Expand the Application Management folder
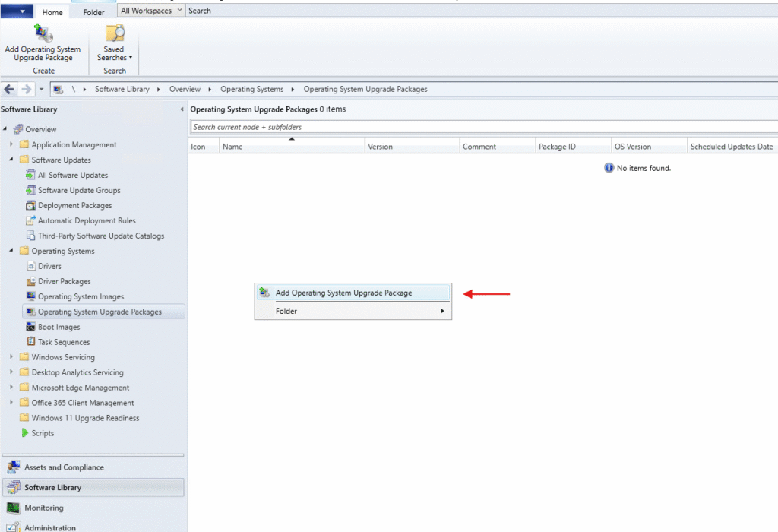Image resolution: width=778 pixels, height=532 pixels. click(x=11, y=144)
